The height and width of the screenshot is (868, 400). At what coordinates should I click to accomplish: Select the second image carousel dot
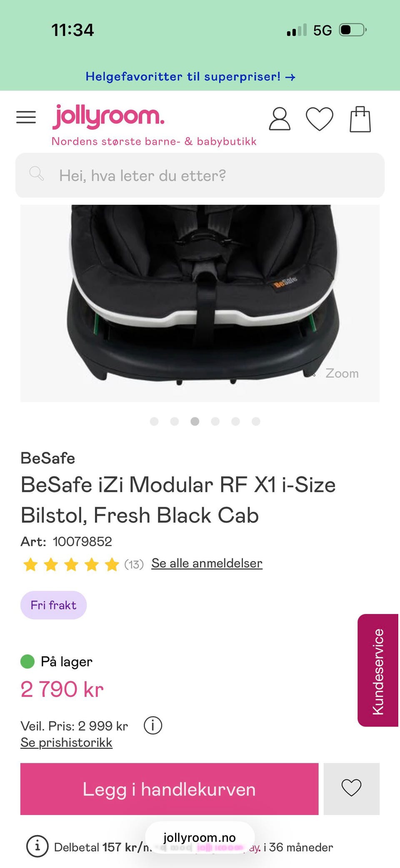(x=175, y=421)
